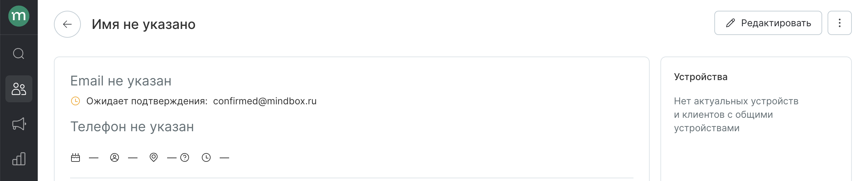Click the birthday calendar icon
Image resolution: width=868 pixels, height=181 pixels.
tap(75, 157)
